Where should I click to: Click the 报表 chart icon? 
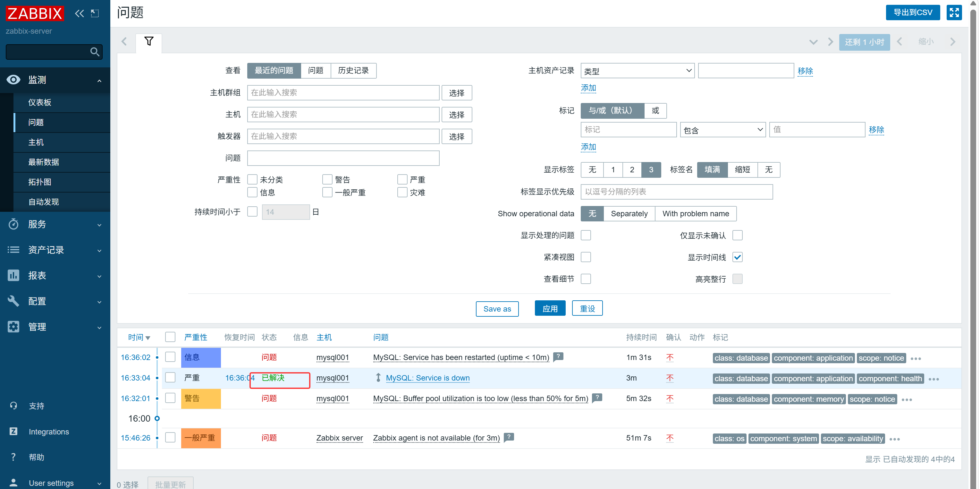[13, 275]
